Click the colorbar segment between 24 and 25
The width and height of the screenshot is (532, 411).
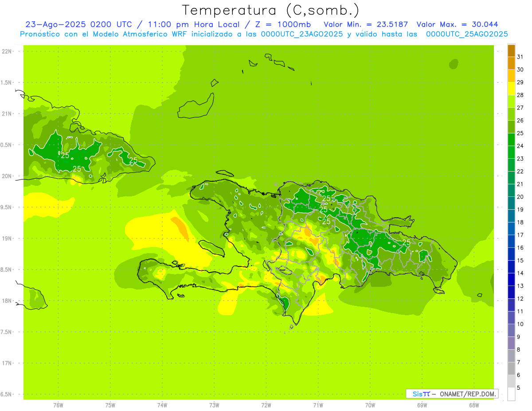(x=511, y=140)
